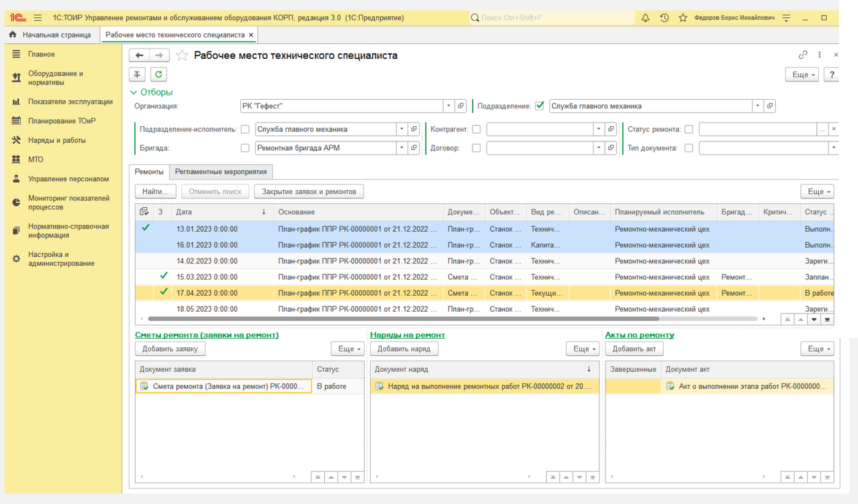
Task: Expand the Организация dropdown
Action: click(449, 106)
